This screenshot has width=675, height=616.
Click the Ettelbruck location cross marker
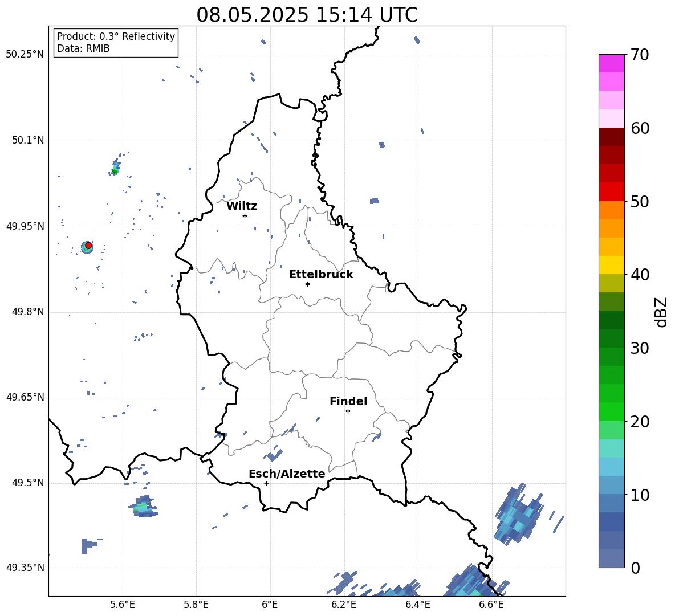[x=307, y=284]
